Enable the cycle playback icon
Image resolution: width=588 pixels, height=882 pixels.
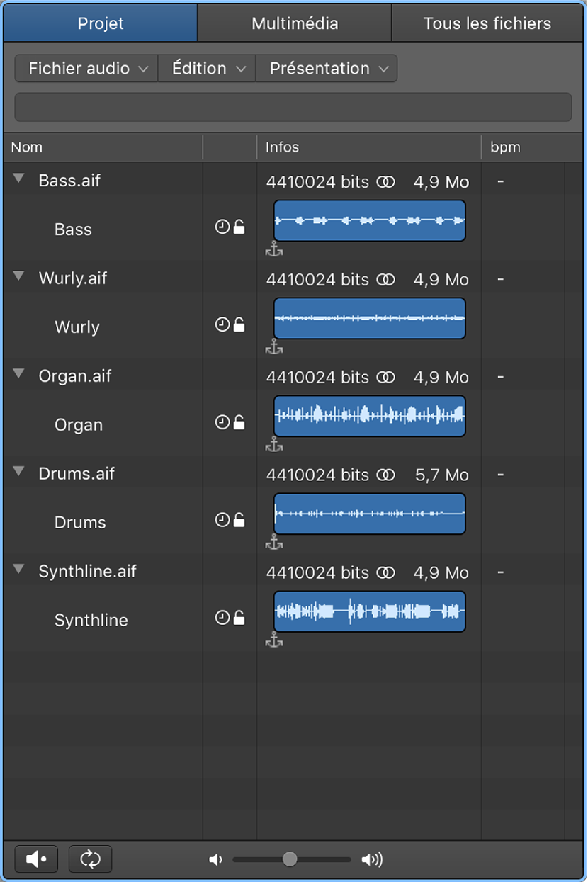click(90, 859)
